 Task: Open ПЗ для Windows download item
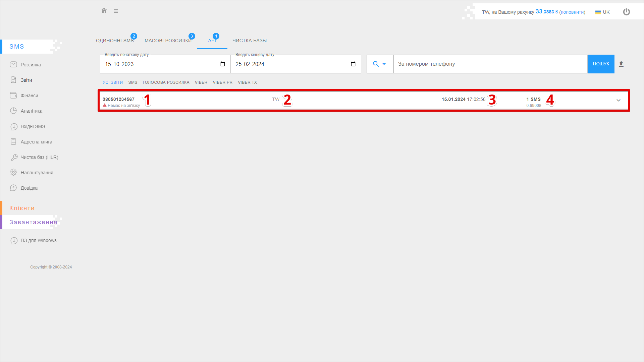(38, 240)
